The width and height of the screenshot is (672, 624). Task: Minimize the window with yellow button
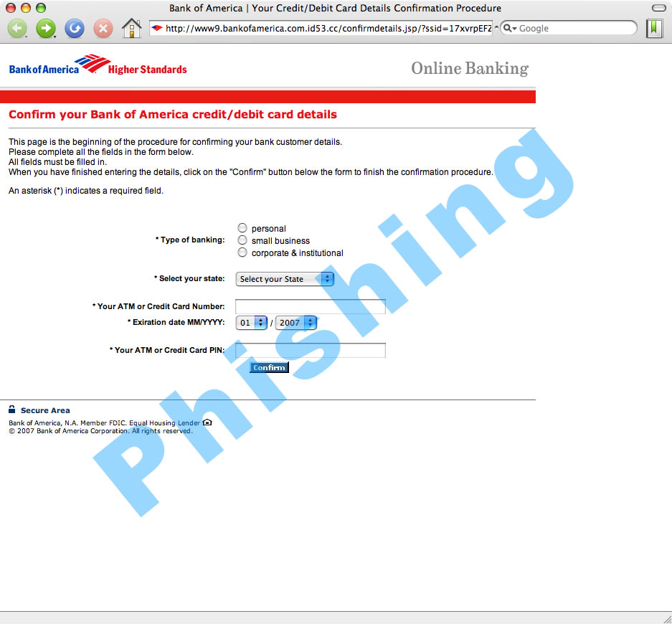tap(26, 8)
